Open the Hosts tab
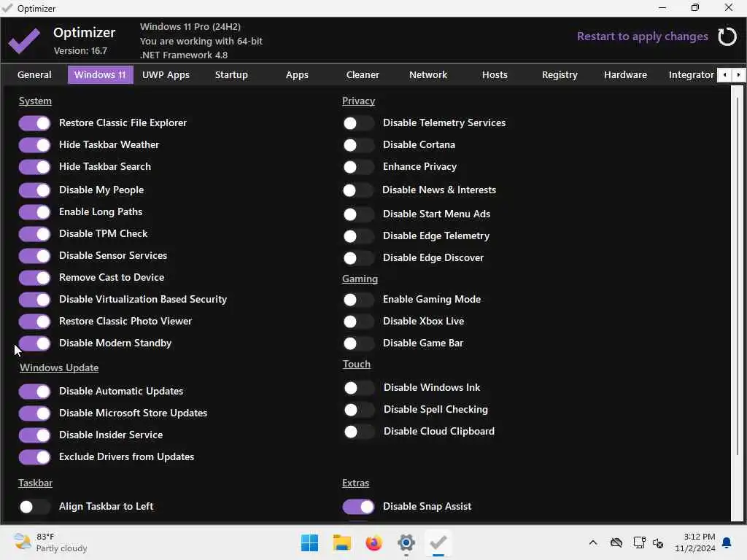747x560 pixels. 495,75
